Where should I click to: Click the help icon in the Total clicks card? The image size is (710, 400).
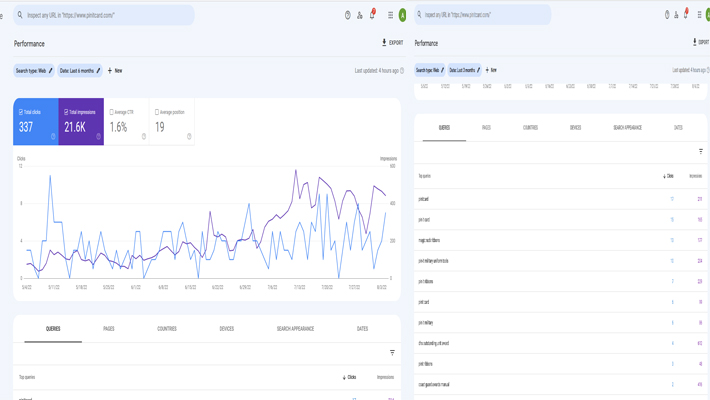53,136
